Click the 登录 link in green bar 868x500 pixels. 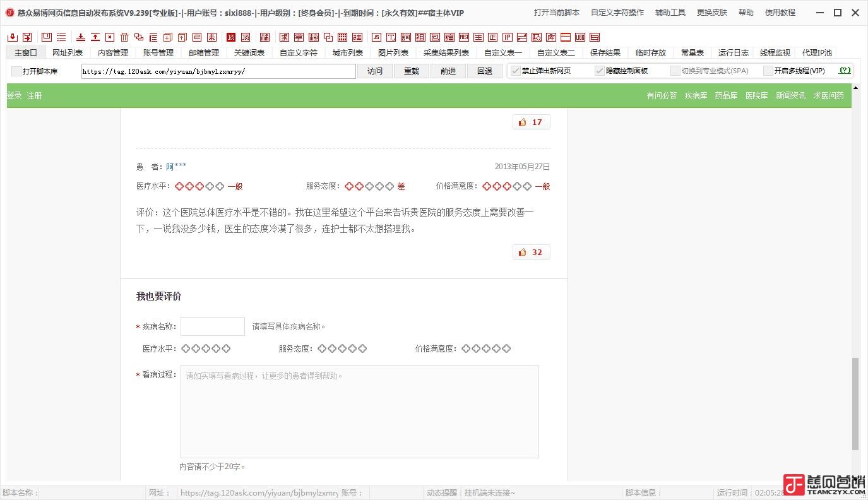pyautogui.click(x=15, y=95)
